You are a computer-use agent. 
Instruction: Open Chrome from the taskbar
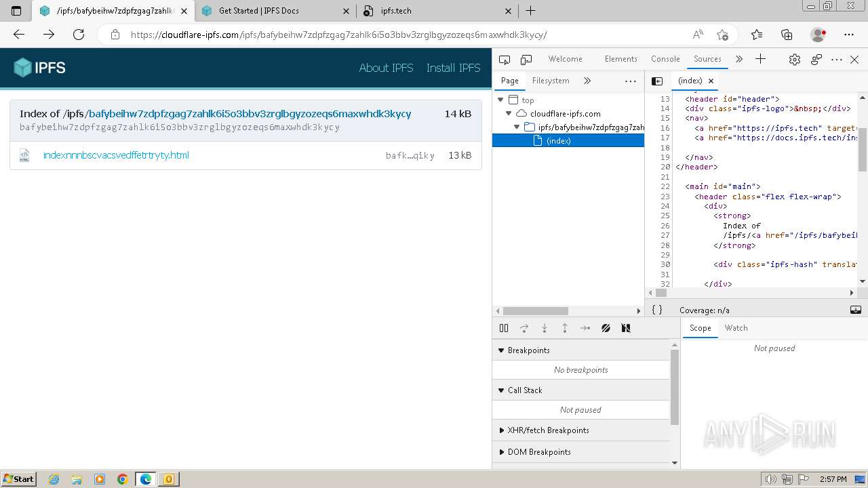click(x=123, y=479)
